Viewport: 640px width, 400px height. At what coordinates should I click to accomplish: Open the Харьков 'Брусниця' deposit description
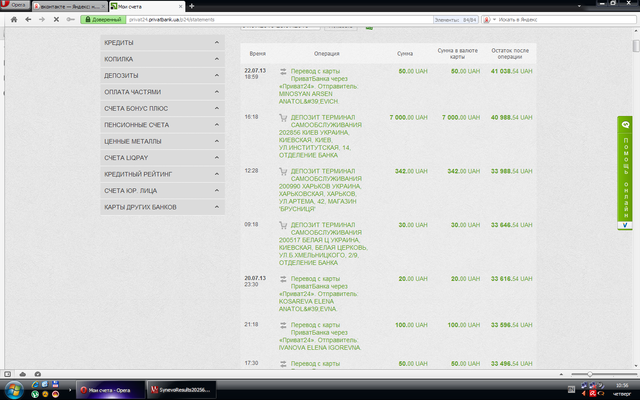[320, 190]
